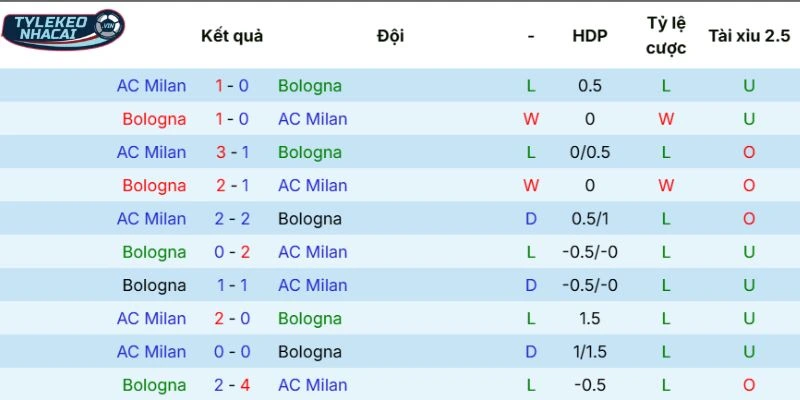
Task: Click the Tylekeo Nhacai logo
Action: click(62, 30)
